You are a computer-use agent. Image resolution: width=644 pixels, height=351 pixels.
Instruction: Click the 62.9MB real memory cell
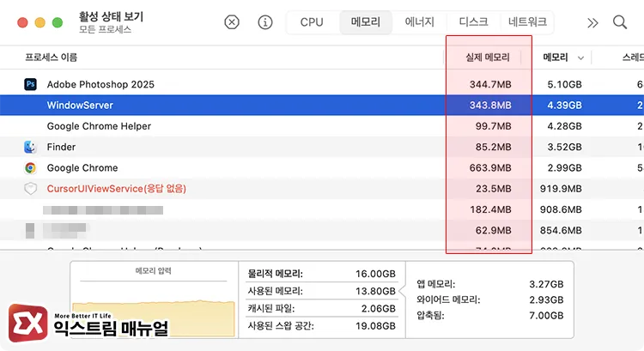(493, 231)
